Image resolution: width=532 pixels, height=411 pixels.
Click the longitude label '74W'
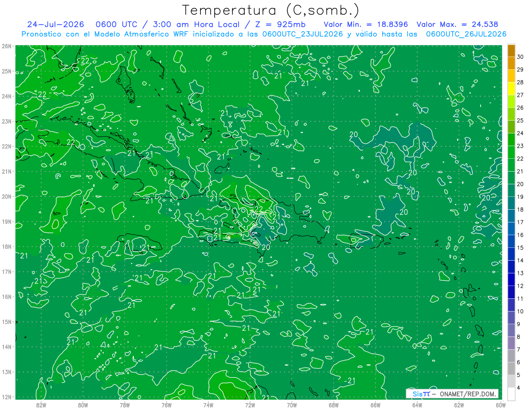tap(208, 405)
